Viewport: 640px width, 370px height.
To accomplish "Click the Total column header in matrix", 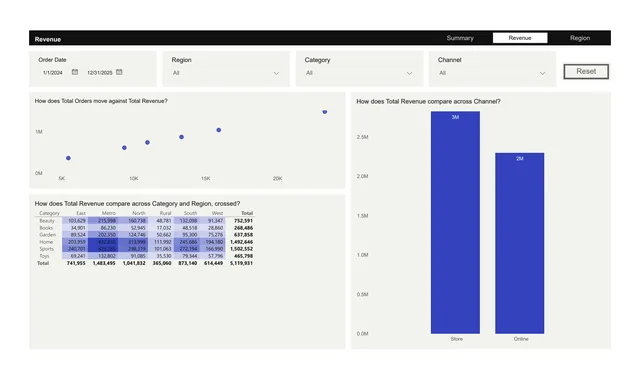I will [247, 213].
